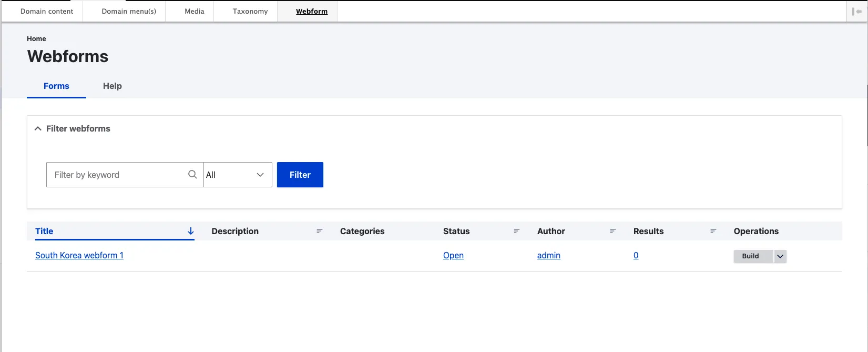Click the sort icon in Results column
This screenshot has height=352, width=868.
(x=713, y=231)
